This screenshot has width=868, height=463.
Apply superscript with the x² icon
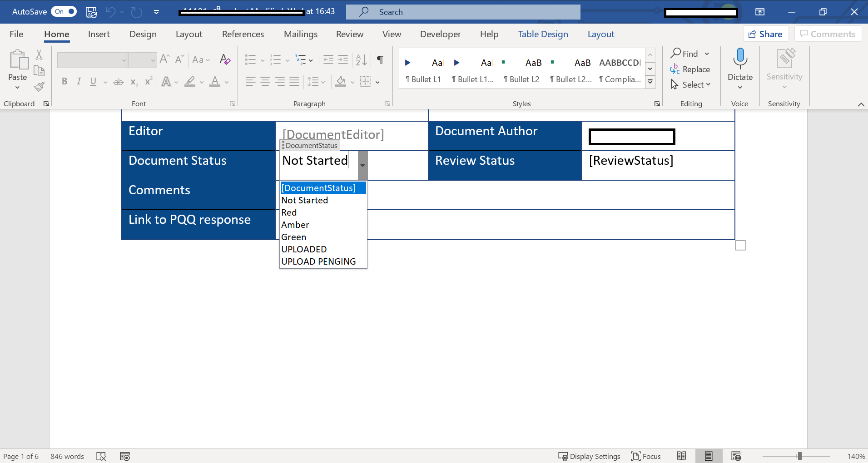(x=148, y=82)
